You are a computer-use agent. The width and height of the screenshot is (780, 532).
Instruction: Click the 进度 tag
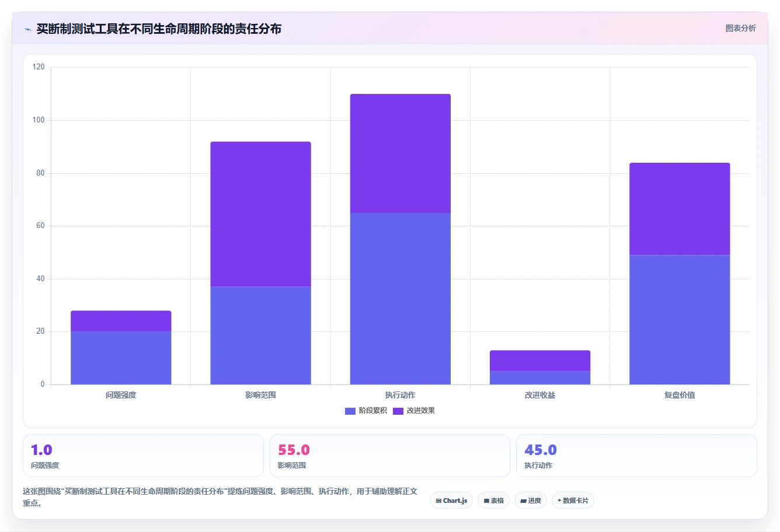pyautogui.click(x=531, y=501)
